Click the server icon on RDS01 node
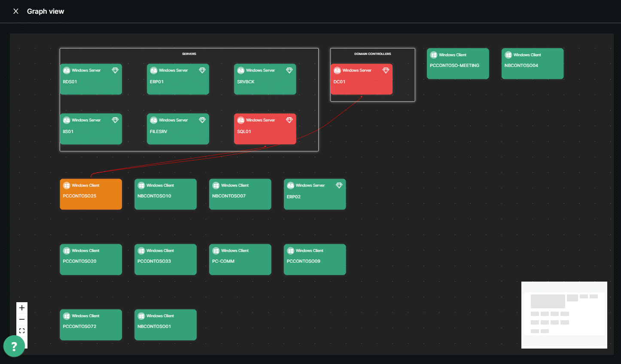 (x=67, y=70)
